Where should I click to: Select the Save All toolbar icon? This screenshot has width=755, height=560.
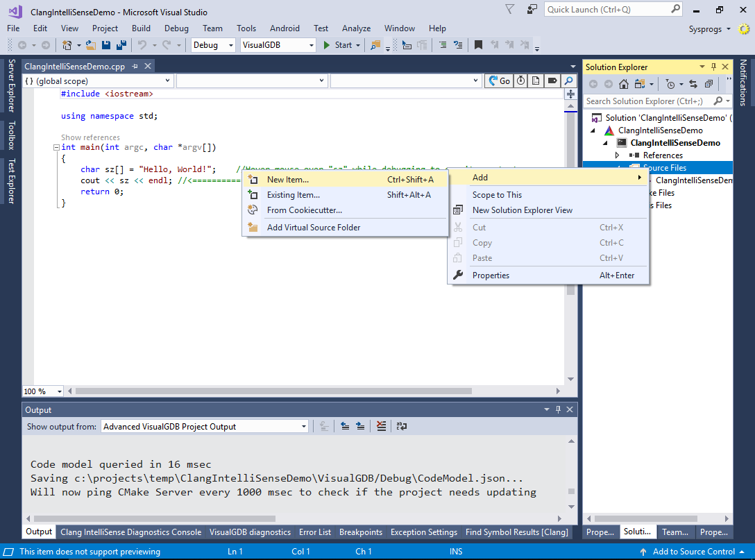[x=120, y=44]
